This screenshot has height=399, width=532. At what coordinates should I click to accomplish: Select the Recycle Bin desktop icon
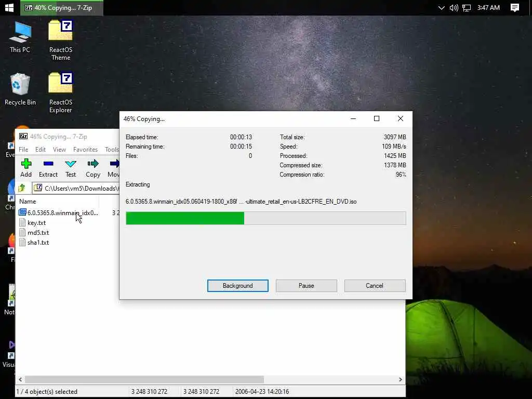tap(20, 89)
